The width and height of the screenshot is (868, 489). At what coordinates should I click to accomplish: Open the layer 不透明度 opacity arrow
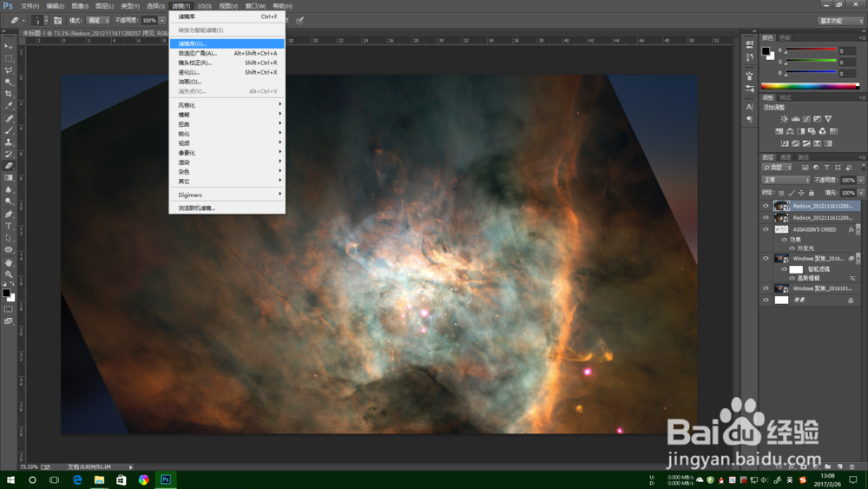[x=861, y=180]
